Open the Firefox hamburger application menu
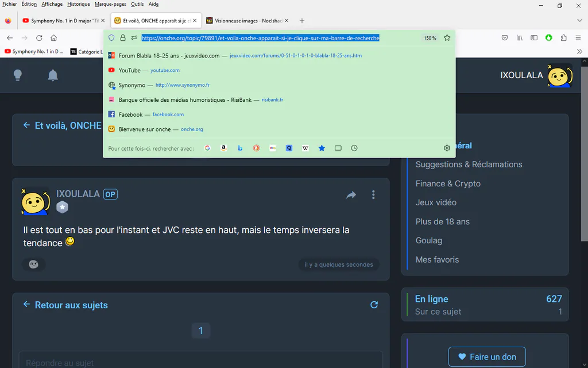Screen dimensions: 588x368 click(578, 38)
